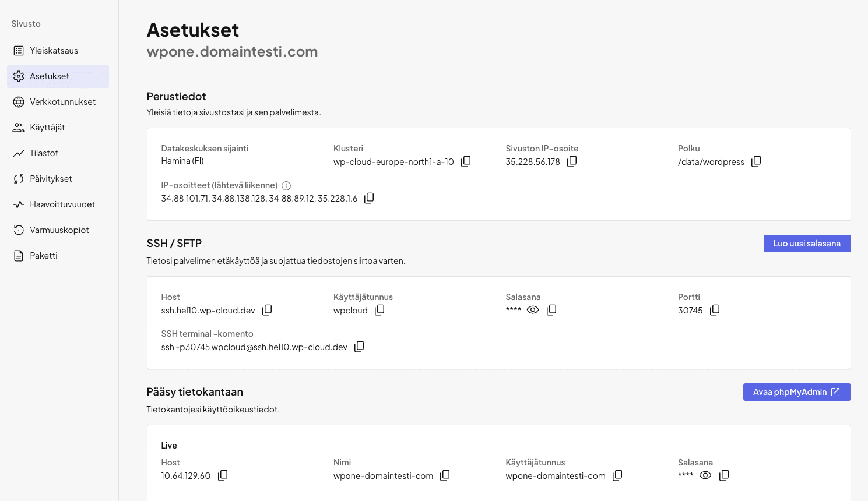Show the SSH password

pyautogui.click(x=533, y=310)
